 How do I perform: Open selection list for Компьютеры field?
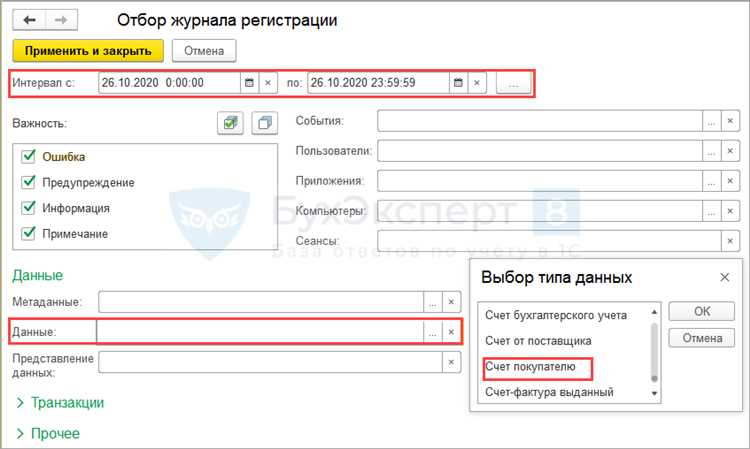(x=711, y=211)
